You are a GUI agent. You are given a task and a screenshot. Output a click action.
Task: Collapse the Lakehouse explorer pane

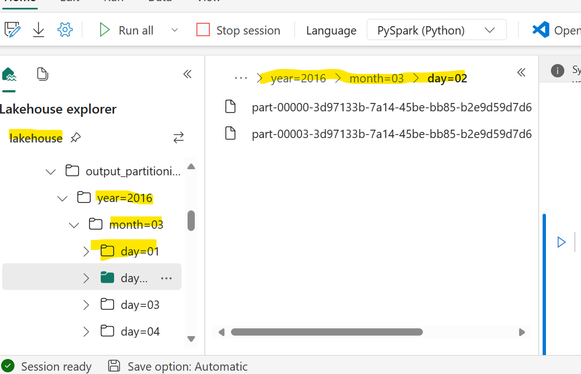(187, 74)
